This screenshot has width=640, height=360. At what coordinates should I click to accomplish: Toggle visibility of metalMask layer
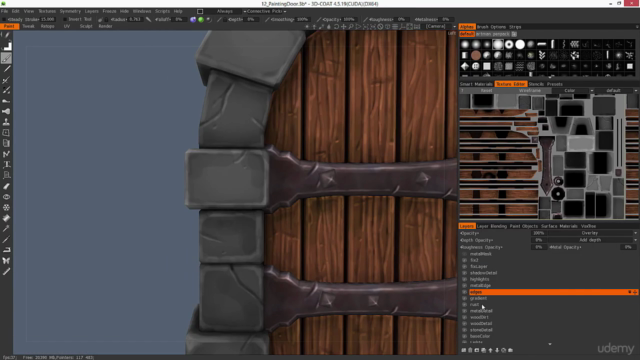click(x=464, y=254)
